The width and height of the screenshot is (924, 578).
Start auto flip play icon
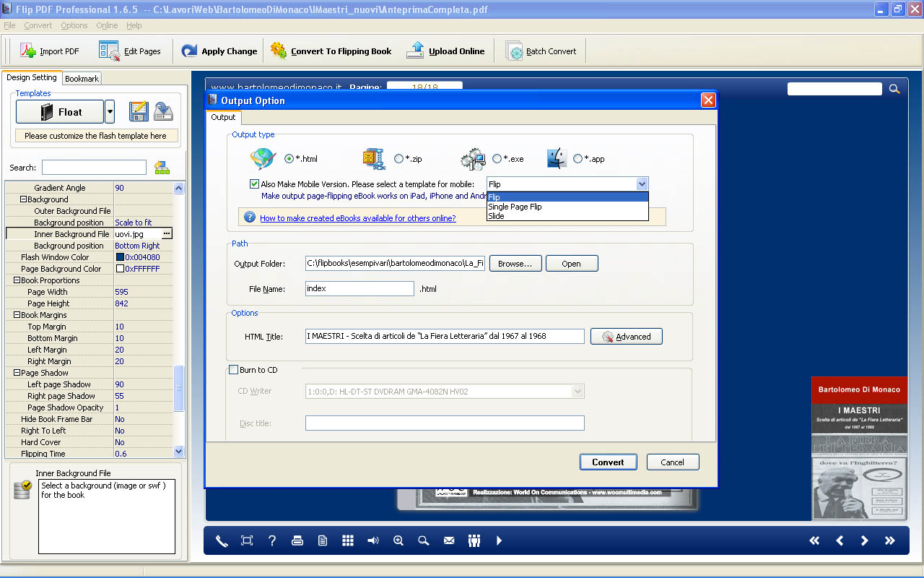coord(499,540)
